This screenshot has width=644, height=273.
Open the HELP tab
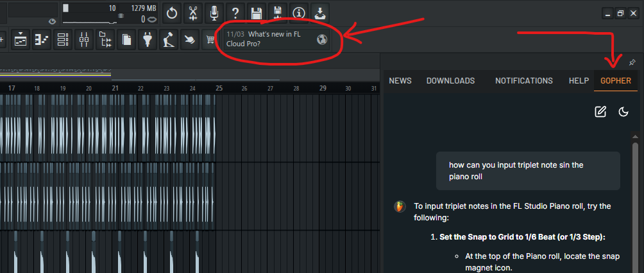(579, 80)
